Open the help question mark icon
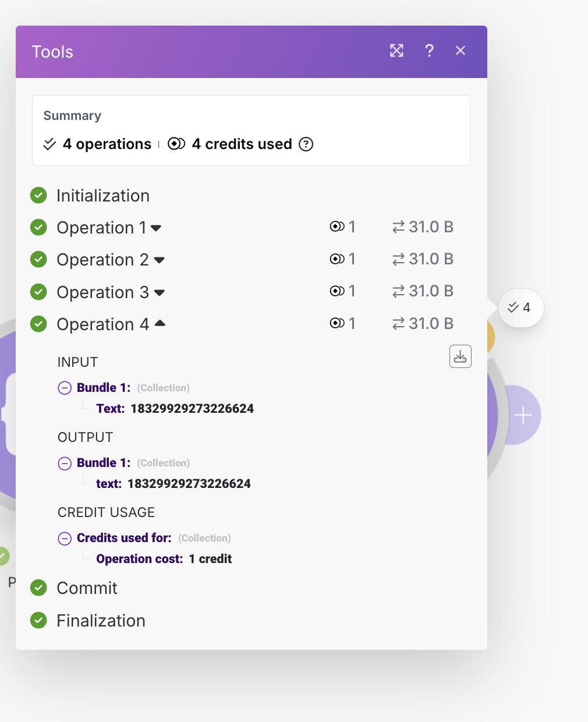 click(429, 51)
